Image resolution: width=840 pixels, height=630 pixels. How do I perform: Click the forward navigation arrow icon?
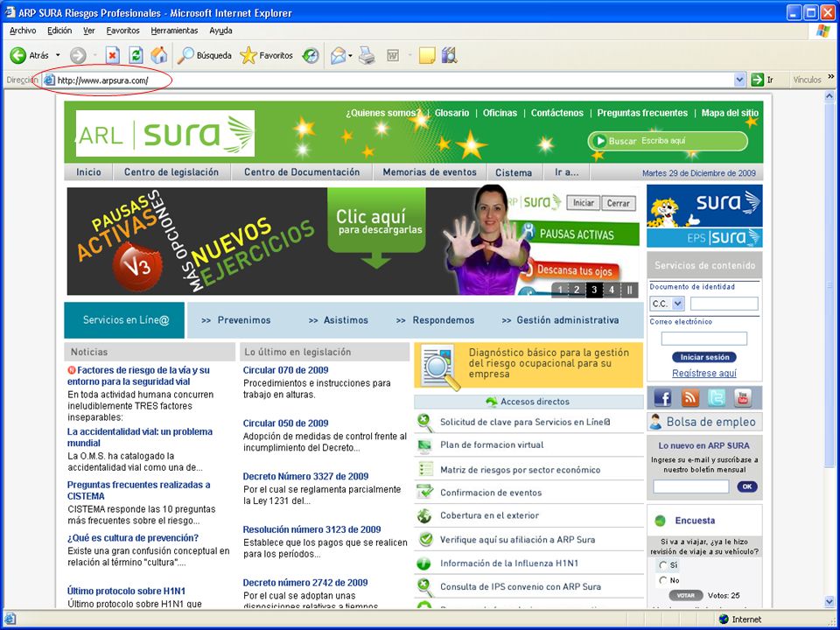click(78, 55)
